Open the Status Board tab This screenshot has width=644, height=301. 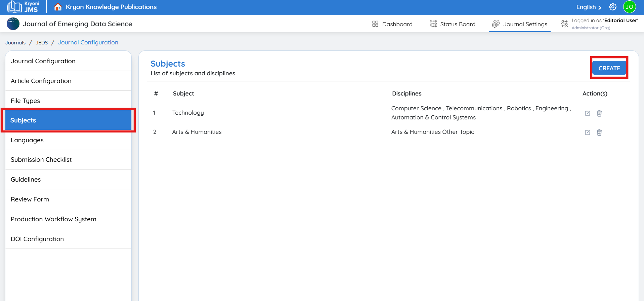click(452, 24)
